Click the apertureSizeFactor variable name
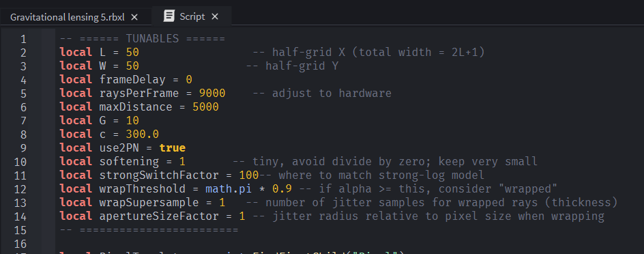 159,216
